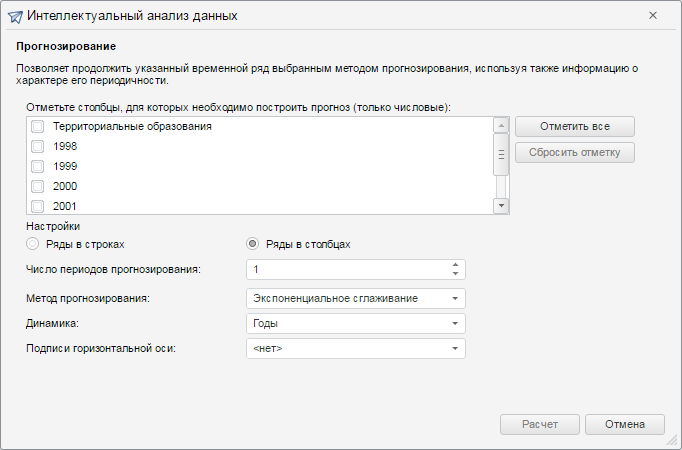
Task: Click the column list scrollbar thumb
Action: 502,154
